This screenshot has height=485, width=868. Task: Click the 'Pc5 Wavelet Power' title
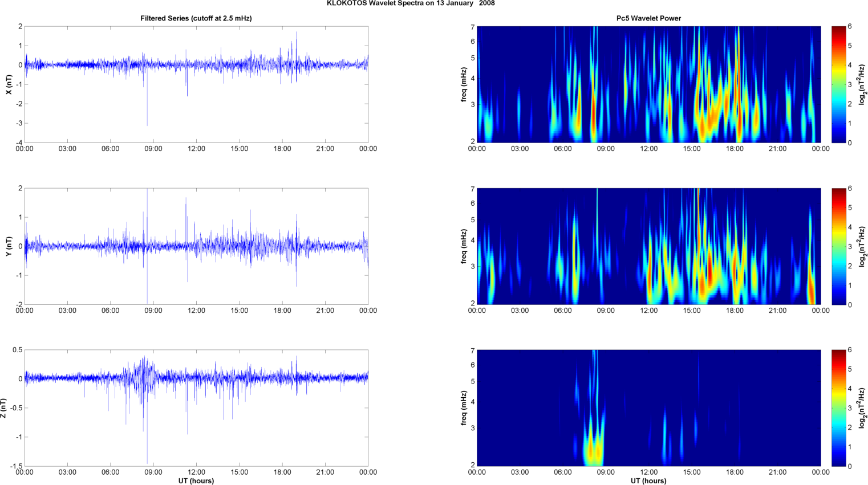(x=648, y=18)
